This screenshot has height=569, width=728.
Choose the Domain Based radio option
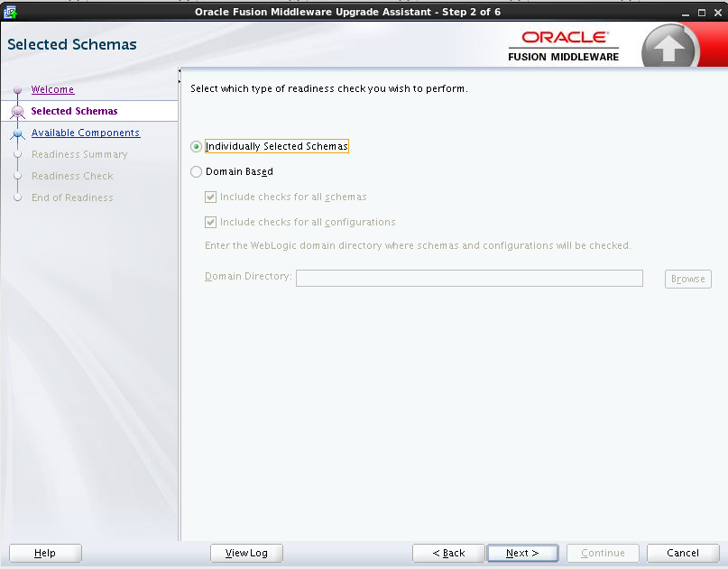[x=196, y=171]
